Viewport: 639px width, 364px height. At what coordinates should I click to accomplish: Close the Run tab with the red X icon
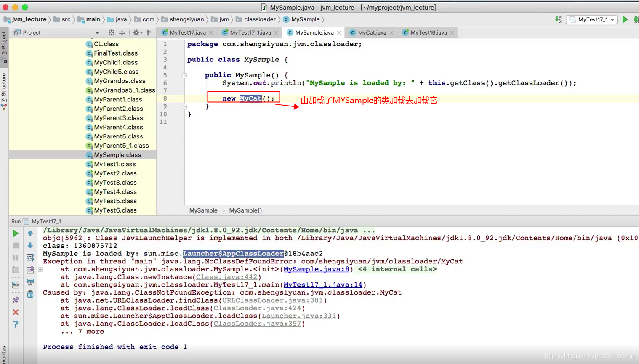pos(16,312)
